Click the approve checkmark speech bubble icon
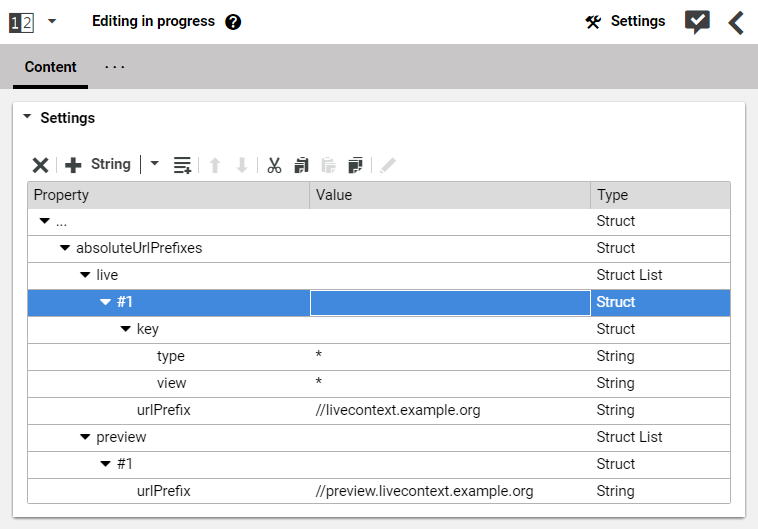758x529 pixels. 697,22
